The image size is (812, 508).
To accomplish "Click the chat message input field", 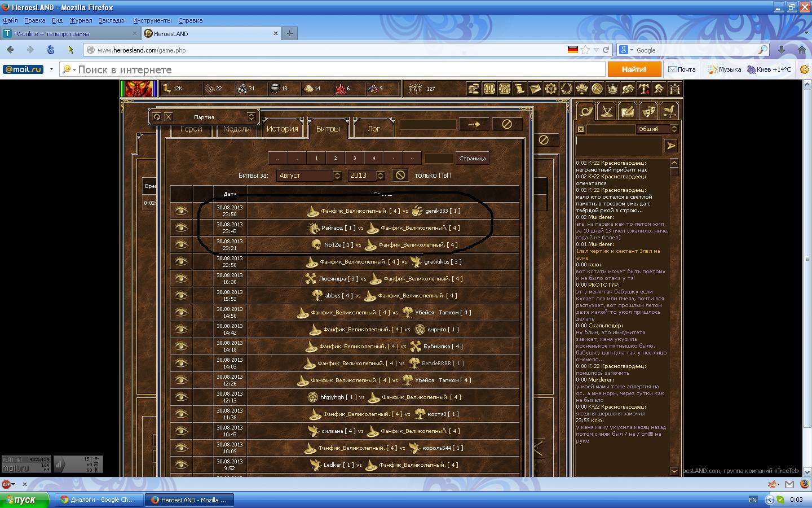I will (x=618, y=146).
